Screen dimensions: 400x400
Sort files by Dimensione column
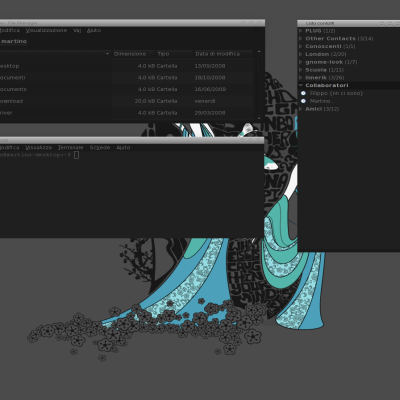pos(134,54)
